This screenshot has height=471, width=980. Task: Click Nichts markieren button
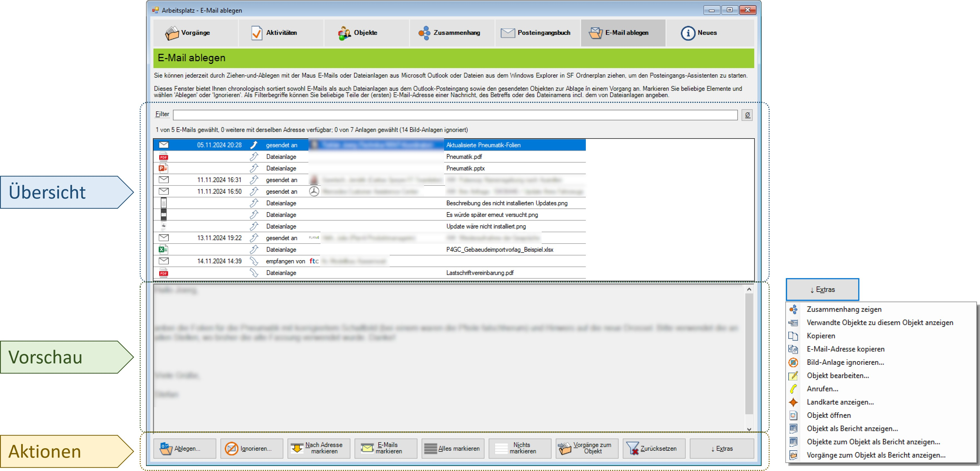click(520, 448)
